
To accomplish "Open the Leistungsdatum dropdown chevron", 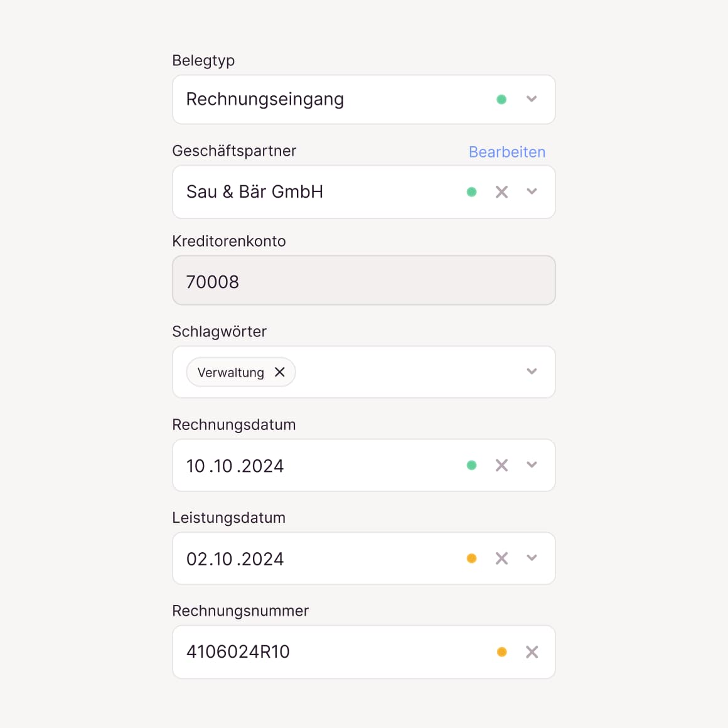I will tap(532, 558).
